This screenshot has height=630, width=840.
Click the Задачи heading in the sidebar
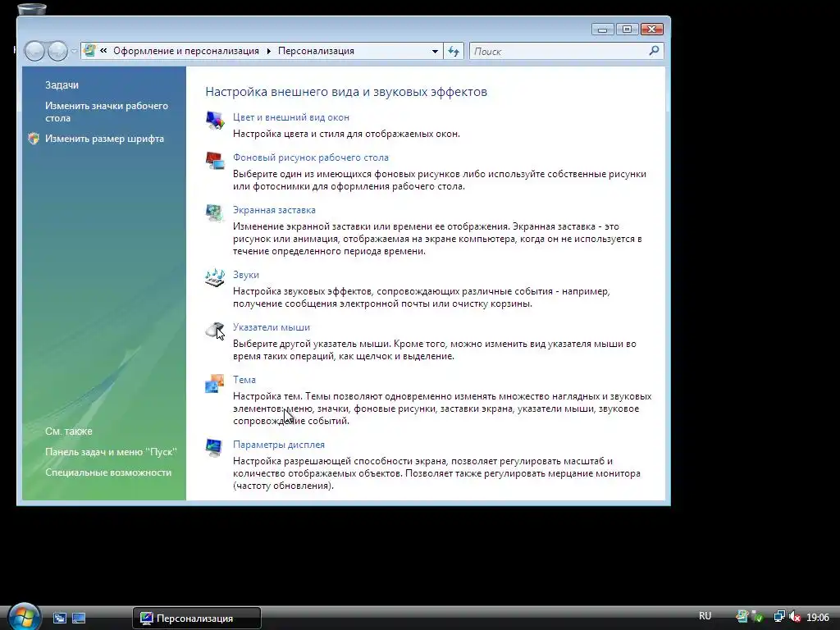(x=62, y=85)
